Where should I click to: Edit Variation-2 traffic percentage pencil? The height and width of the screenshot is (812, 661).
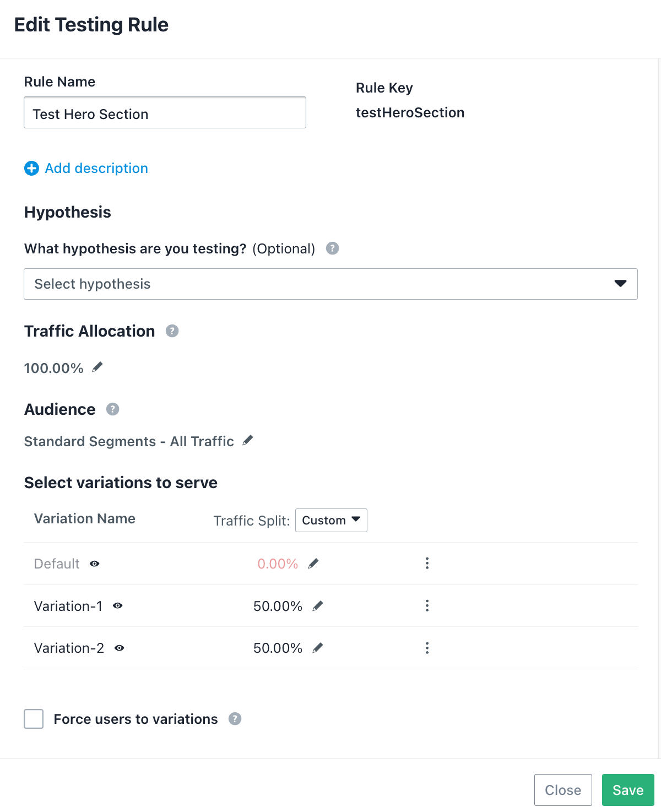[x=318, y=648]
